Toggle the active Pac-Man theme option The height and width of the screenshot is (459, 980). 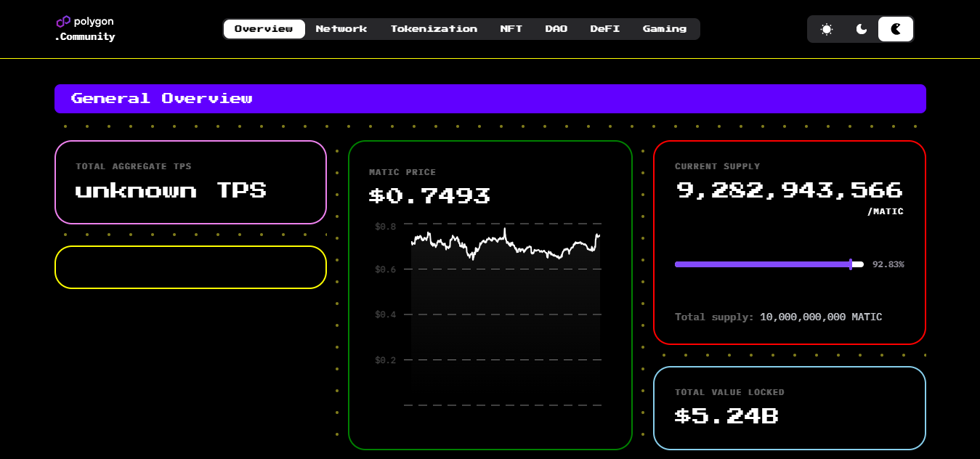point(895,29)
